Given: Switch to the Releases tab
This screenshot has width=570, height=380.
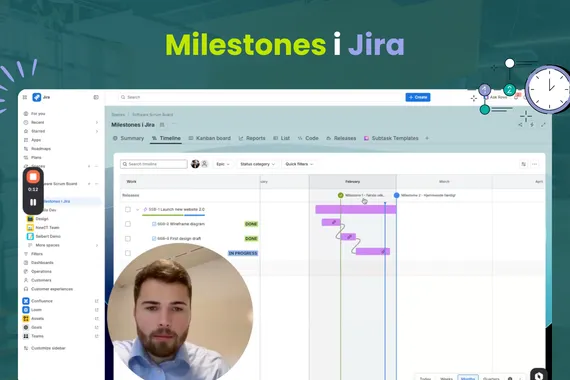Looking at the screenshot, I should [341, 138].
